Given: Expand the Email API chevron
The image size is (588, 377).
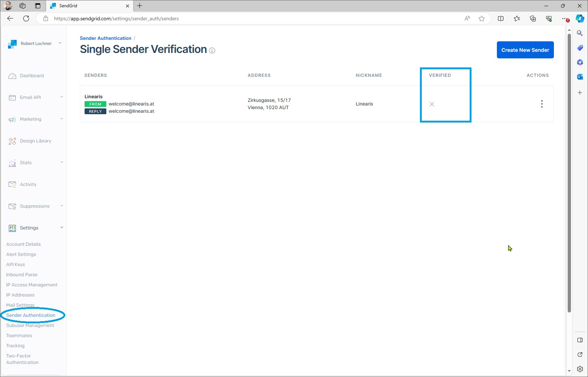Looking at the screenshot, I should click(62, 97).
